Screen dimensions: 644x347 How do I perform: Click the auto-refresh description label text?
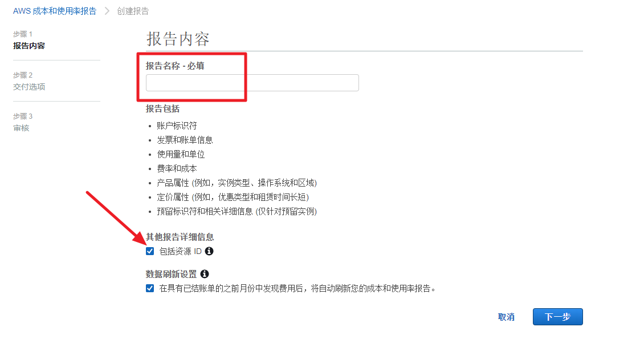tap(297, 288)
